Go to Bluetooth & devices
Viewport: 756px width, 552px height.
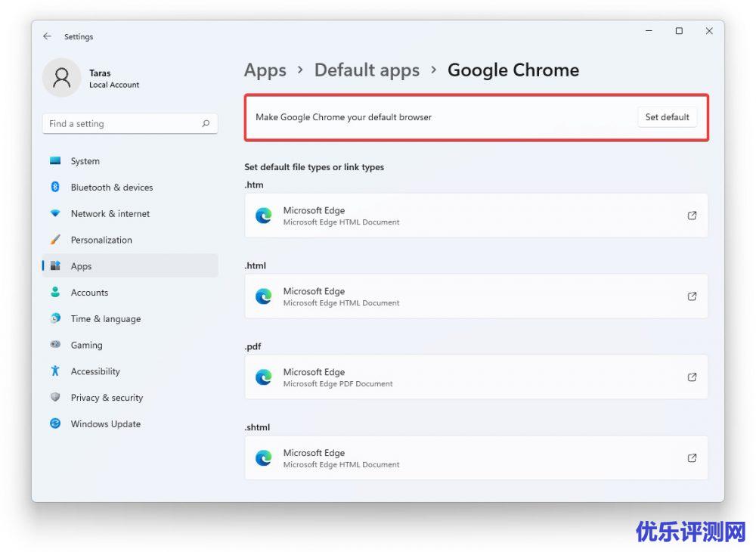[x=130, y=187]
